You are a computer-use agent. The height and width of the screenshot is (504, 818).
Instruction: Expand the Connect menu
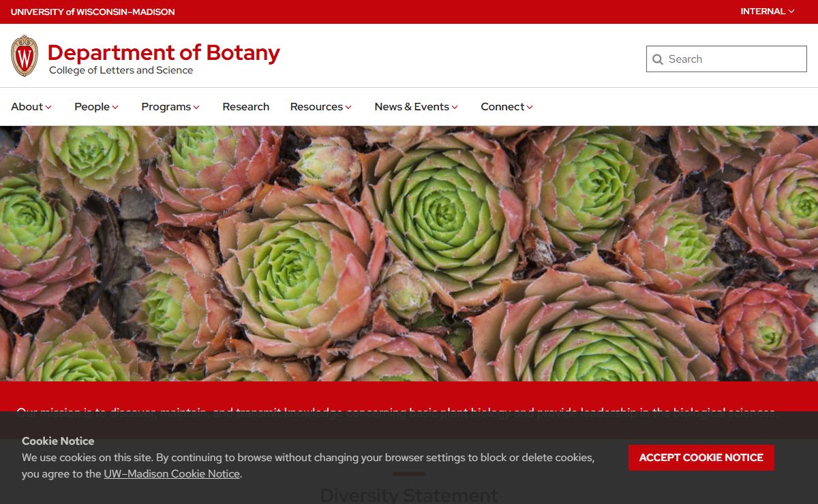pyautogui.click(x=507, y=107)
